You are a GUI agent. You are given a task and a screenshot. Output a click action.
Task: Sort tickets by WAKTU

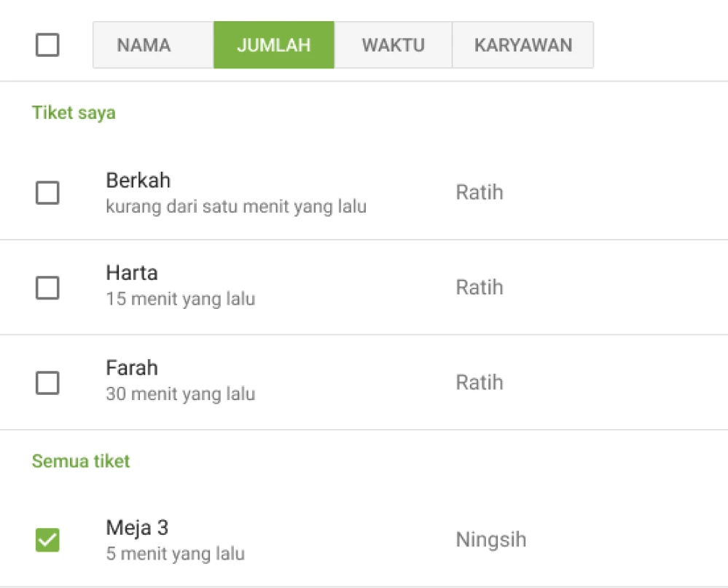click(393, 44)
